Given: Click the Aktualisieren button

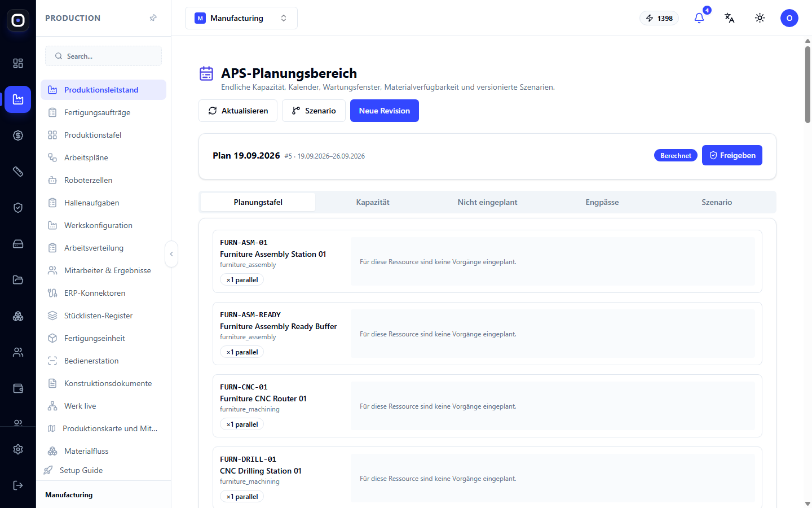Looking at the screenshot, I should [238, 111].
